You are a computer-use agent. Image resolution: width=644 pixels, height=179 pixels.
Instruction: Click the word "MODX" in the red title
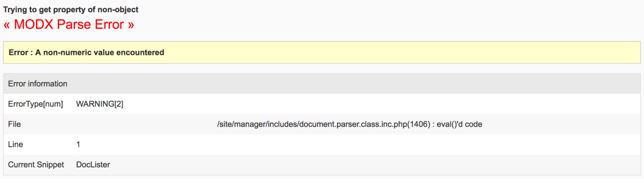(x=34, y=25)
